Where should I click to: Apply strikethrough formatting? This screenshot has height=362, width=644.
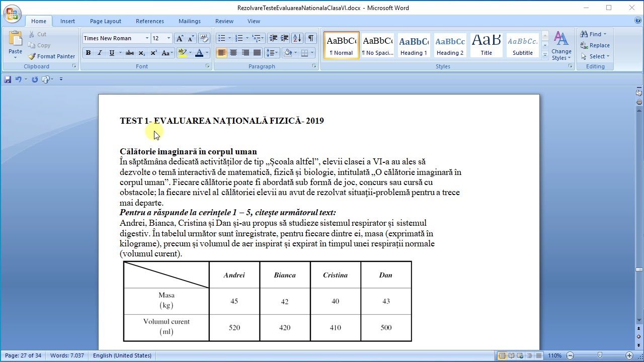(x=130, y=53)
